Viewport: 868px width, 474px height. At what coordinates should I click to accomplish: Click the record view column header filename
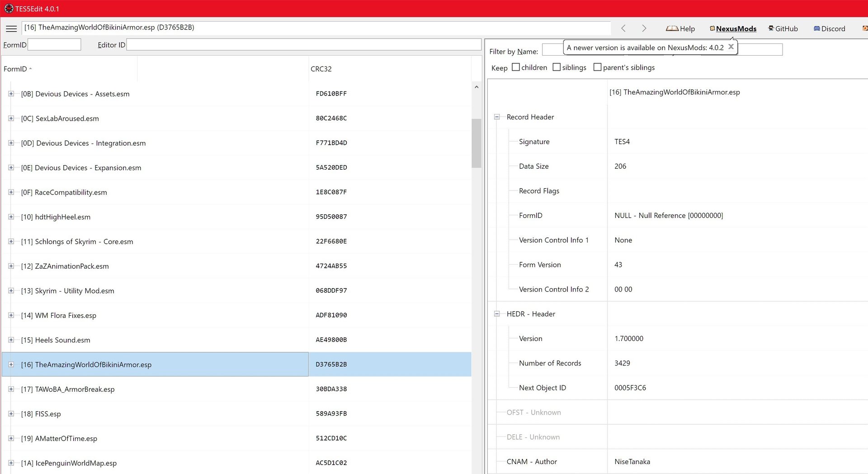(x=675, y=92)
